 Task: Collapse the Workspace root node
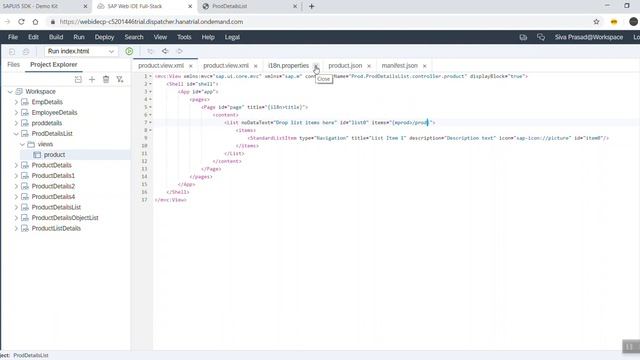[10, 92]
